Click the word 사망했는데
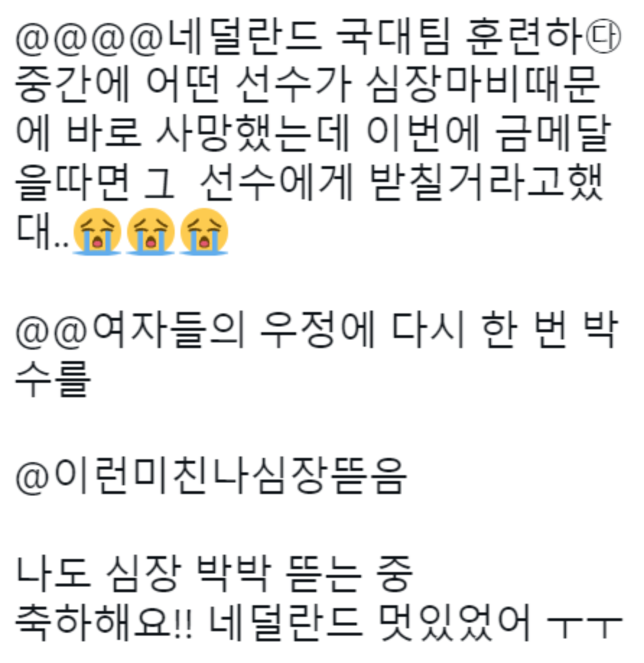The image size is (644, 663). (253, 134)
